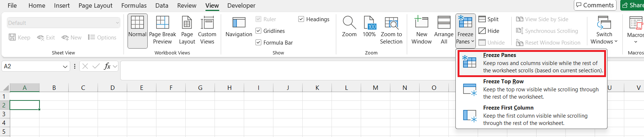Open the Data tab
644x137 pixels.
point(162,5)
